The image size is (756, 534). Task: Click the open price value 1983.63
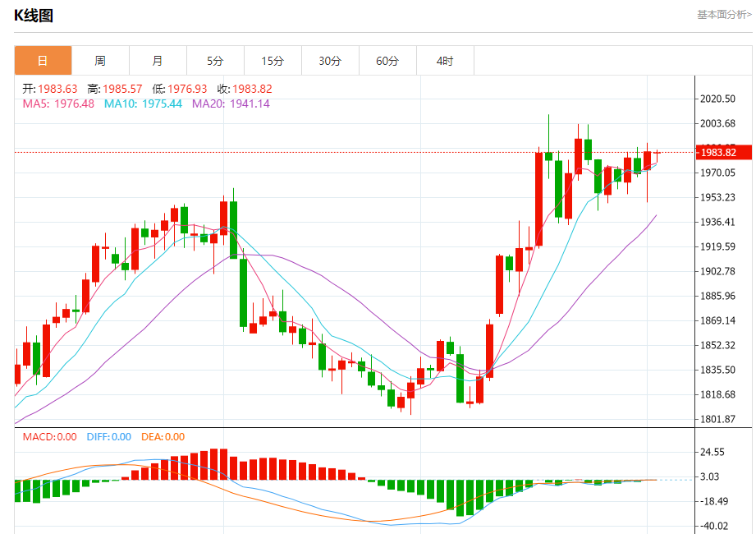(57, 90)
